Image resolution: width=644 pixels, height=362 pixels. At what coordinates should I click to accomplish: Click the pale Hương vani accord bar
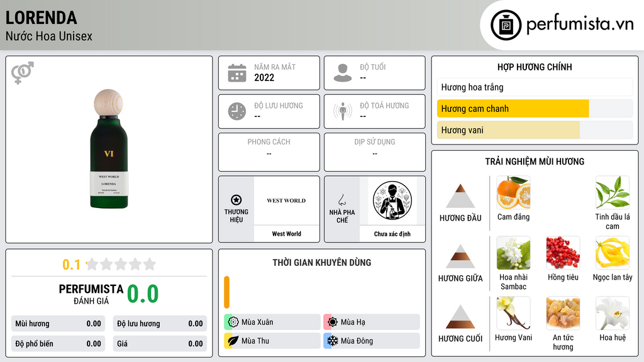coord(508,130)
